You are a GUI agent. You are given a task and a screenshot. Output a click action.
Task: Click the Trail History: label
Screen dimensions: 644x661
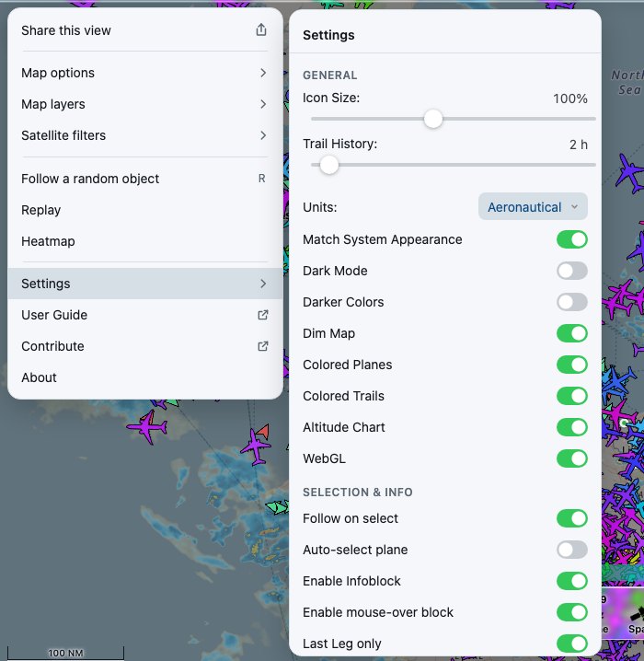pos(339,144)
